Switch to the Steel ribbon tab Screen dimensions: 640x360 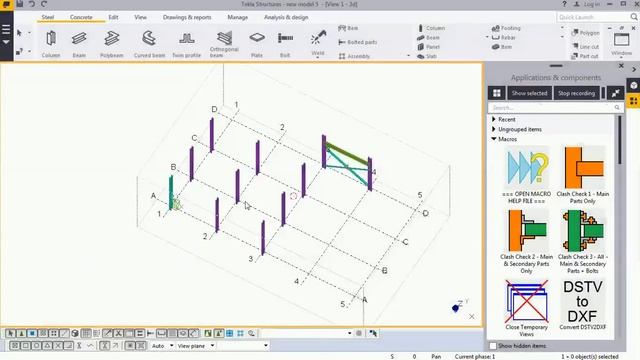[48, 17]
